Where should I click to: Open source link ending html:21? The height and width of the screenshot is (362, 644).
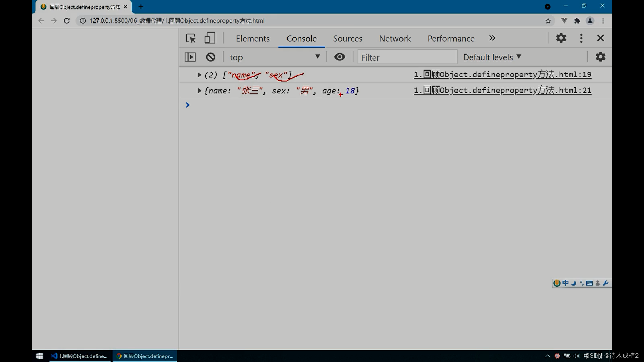click(502, 90)
